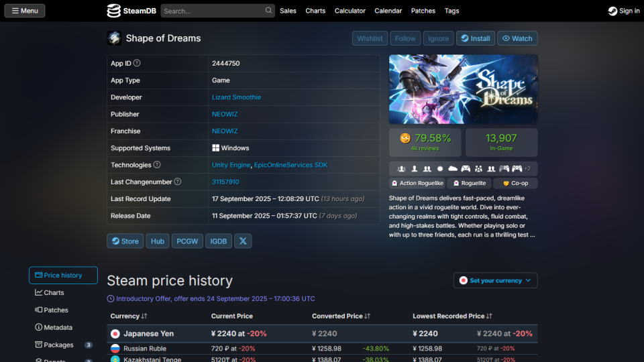644x362 pixels.
Task: Open the Unity Engine technology link
Action: (x=231, y=165)
